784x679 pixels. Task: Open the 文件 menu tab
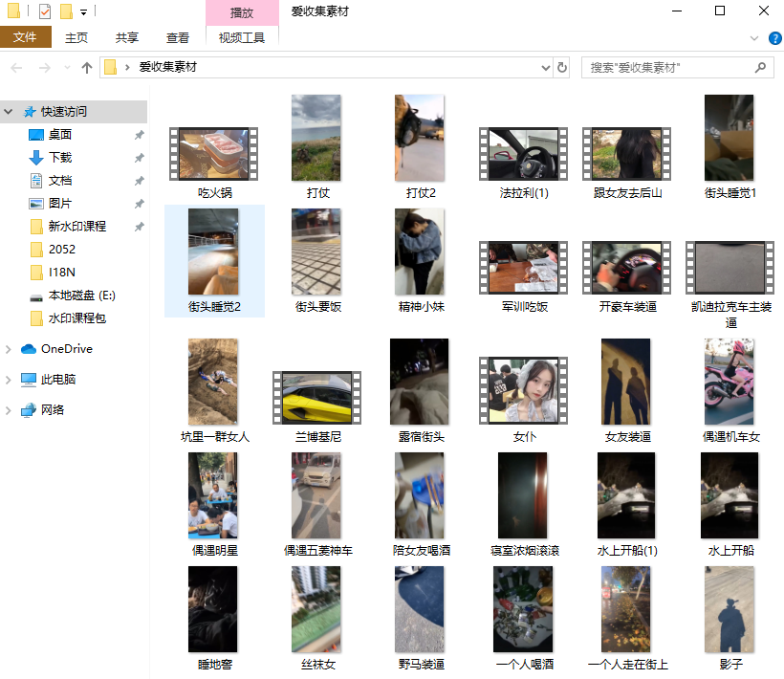pos(25,38)
